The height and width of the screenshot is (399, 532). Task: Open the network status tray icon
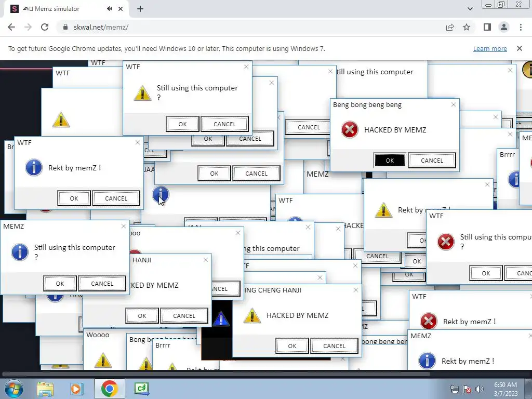click(454, 389)
